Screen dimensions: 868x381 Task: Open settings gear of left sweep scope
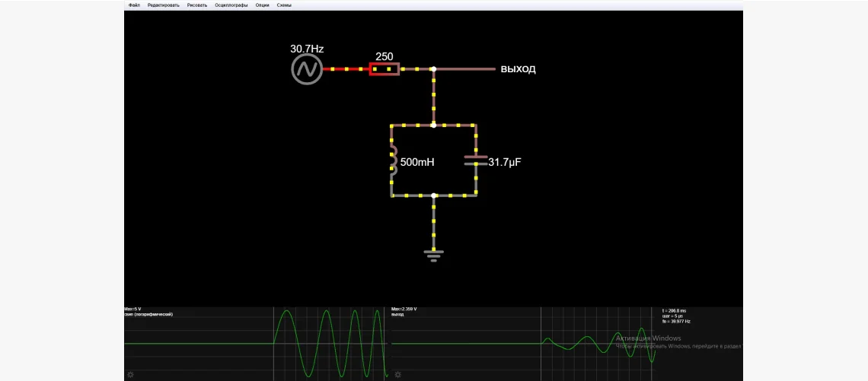click(130, 375)
